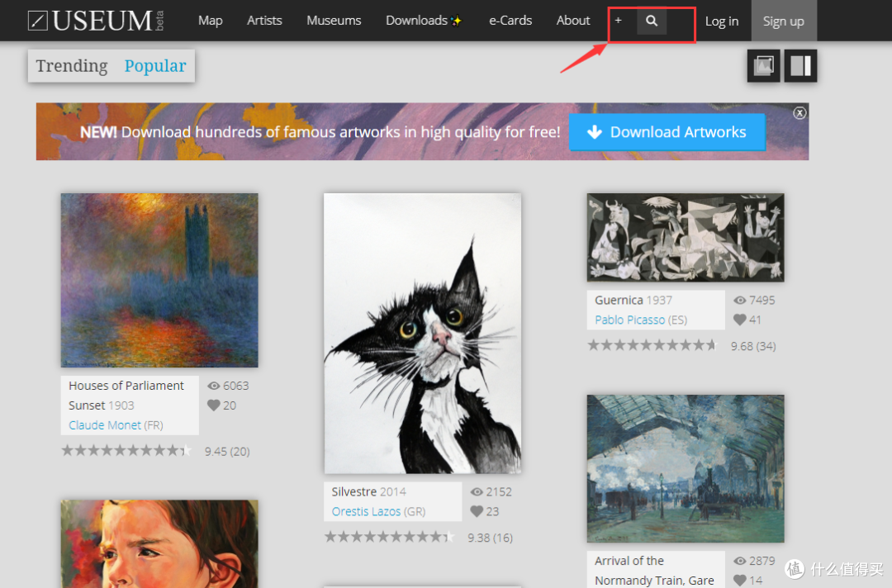Screen dimensions: 892x588
Task: Open the Guernica title link
Action: click(x=619, y=301)
